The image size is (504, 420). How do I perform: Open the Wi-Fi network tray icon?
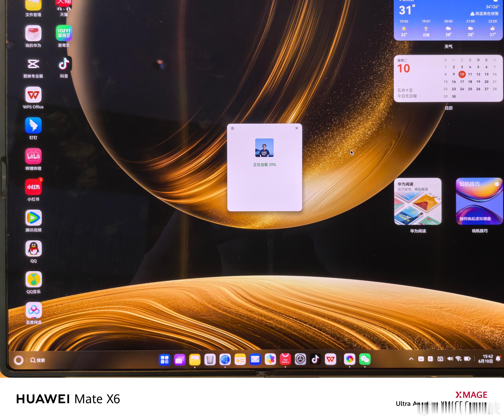[x=459, y=359]
